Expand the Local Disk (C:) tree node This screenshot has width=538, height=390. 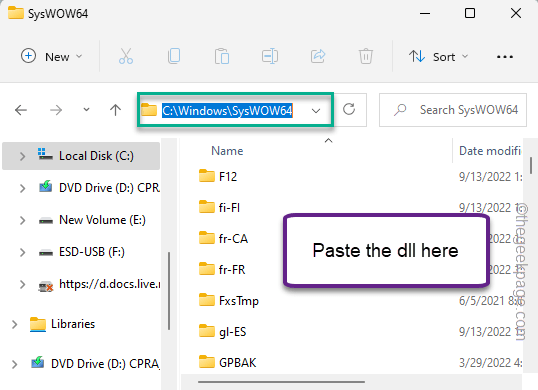(x=22, y=156)
